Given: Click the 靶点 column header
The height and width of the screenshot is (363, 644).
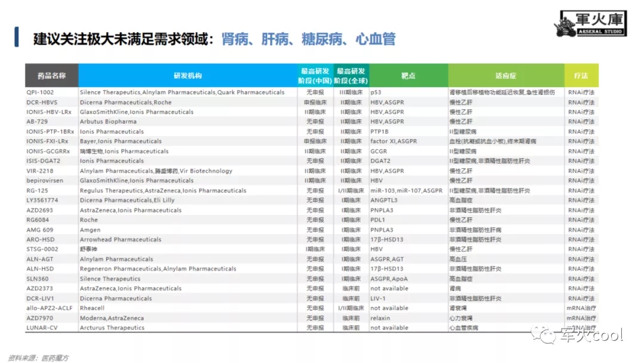Looking at the screenshot, I should click(x=408, y=76).
